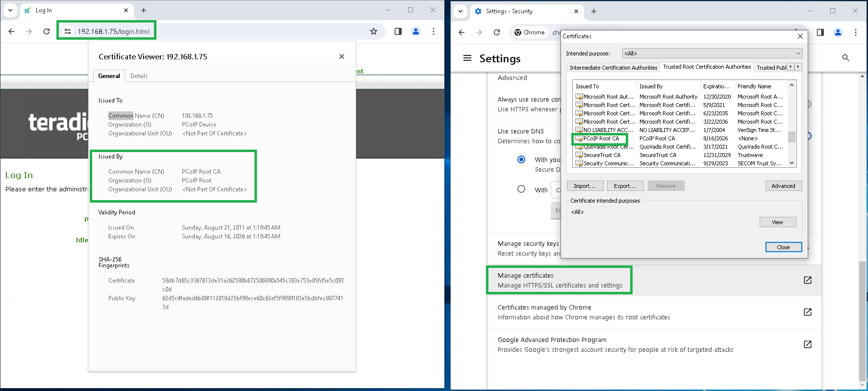Sort certificates by Issued By column
Screen dimensions: 868x391
[669, 86]
